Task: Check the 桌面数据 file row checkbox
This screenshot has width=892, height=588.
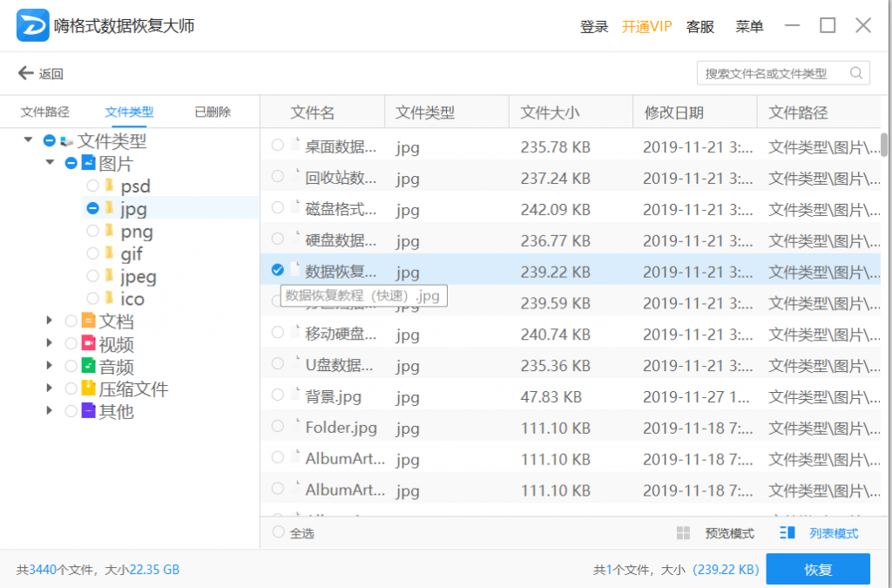Action: [278, 145]
